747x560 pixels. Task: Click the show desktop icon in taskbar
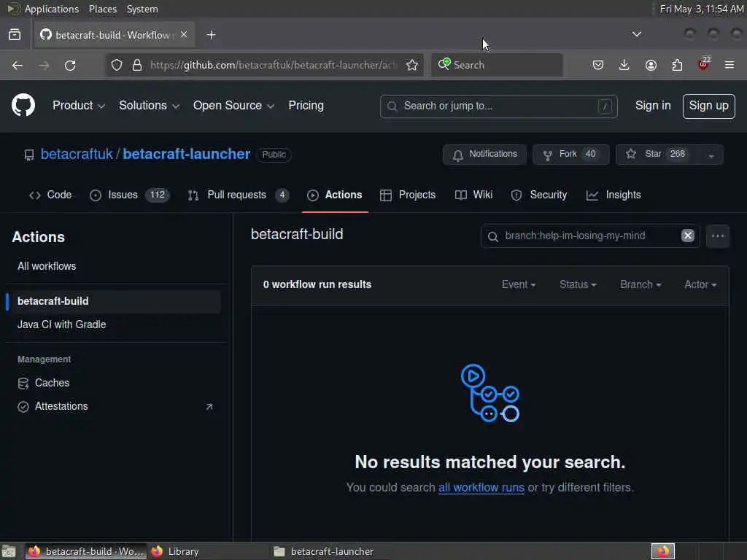pos(9,551)
